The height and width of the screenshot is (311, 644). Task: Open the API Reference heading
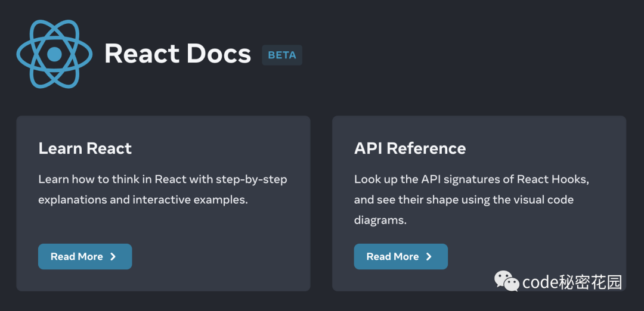[x=410, y=148]
